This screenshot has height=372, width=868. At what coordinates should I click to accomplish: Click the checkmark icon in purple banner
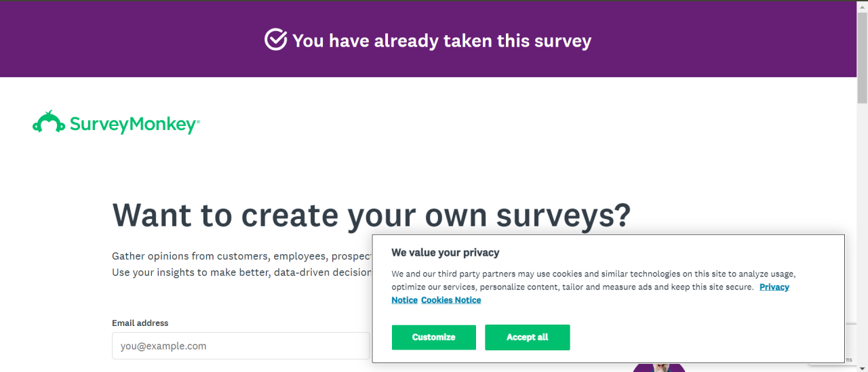[275, 40]
